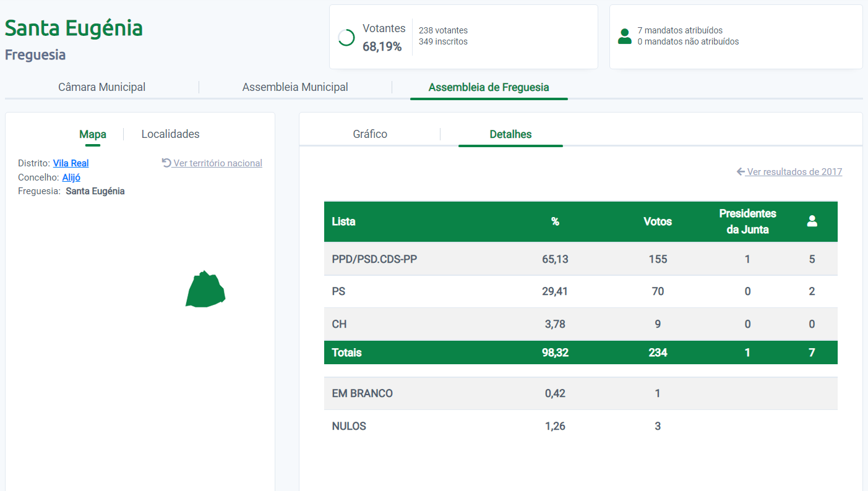The height and width of the screenshot is (491, 868).
Task: Switch to Localidades tab
Action: pyautogui.click(x=170, y=134)
